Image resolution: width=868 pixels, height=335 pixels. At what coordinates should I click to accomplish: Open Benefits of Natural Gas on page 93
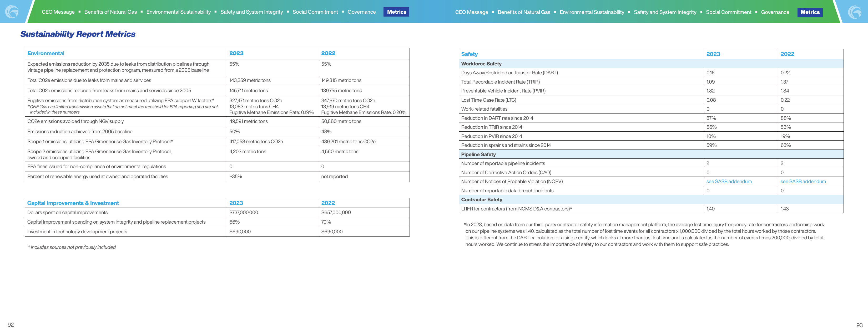tap(524, 12)
